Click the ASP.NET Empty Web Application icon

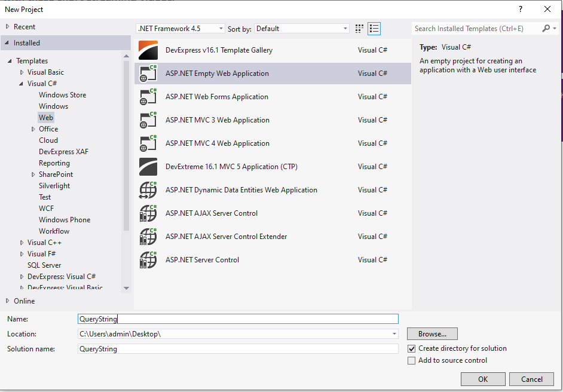click(x=148, y=73)
